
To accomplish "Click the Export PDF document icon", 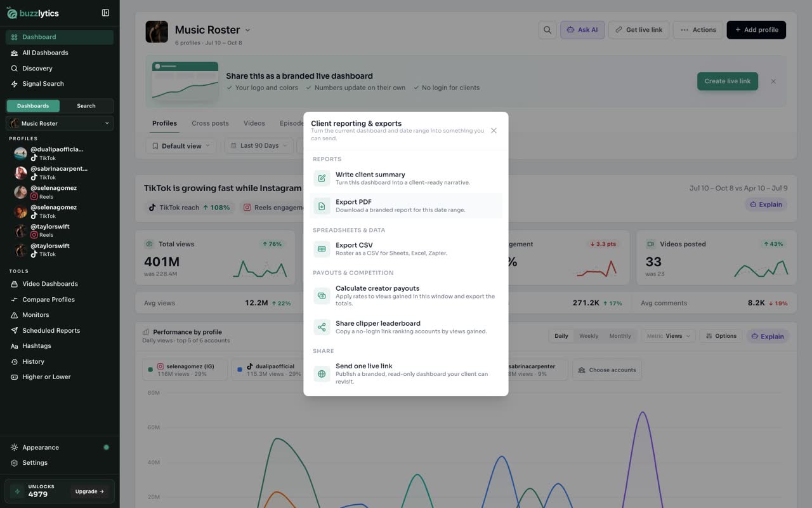I will click(322, 206).
